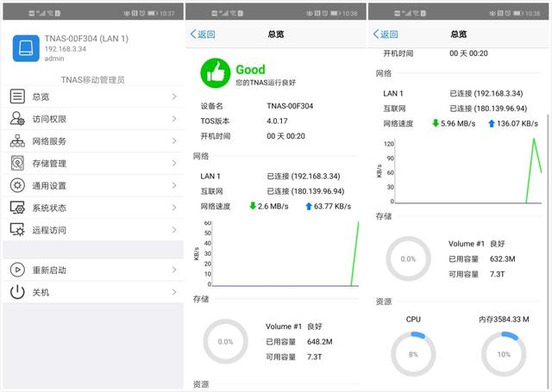Expand the 总览 row chevron
Image resolution: width=552 pixels, height=392 pixels.
point(173,96)
